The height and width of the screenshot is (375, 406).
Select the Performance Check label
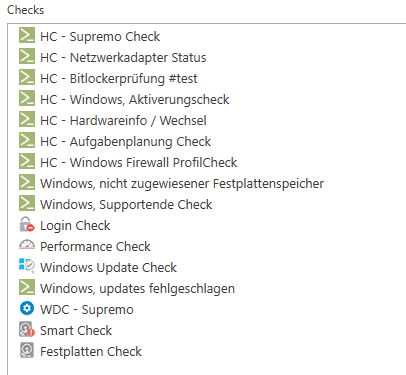click(x=95, y=247)
